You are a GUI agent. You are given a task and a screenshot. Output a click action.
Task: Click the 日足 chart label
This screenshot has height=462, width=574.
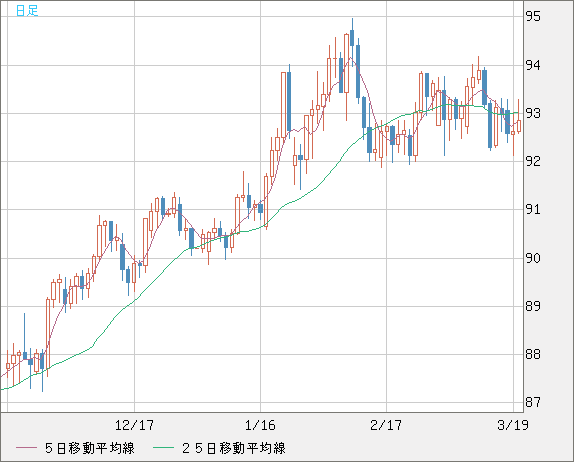pos(27,10)
